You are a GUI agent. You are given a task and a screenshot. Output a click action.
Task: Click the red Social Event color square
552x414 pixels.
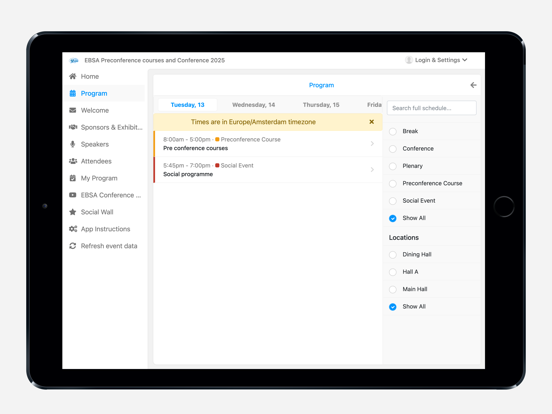click(217, 165)
